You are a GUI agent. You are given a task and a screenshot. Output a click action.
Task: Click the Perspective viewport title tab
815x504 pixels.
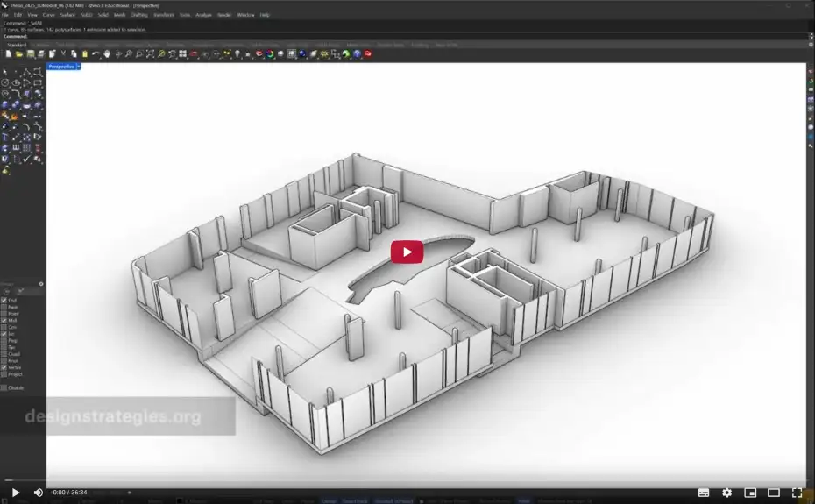point(61,67)
